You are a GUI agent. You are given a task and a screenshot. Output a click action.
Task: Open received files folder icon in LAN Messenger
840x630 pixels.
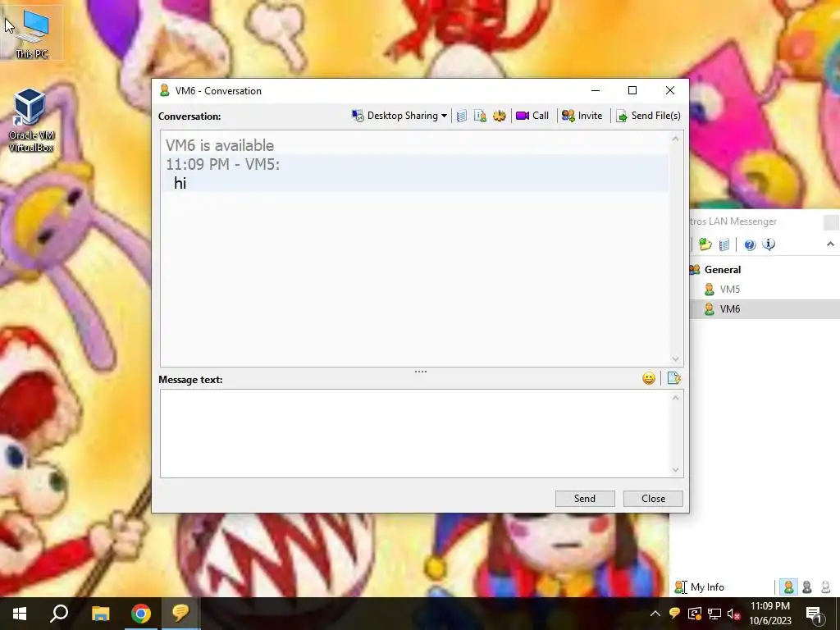click(705, 244)
